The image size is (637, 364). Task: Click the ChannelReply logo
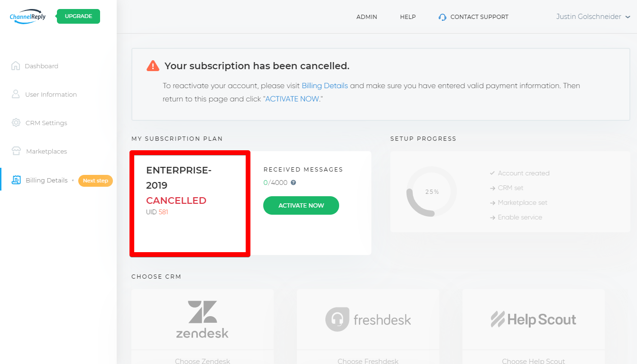(28, 16)
